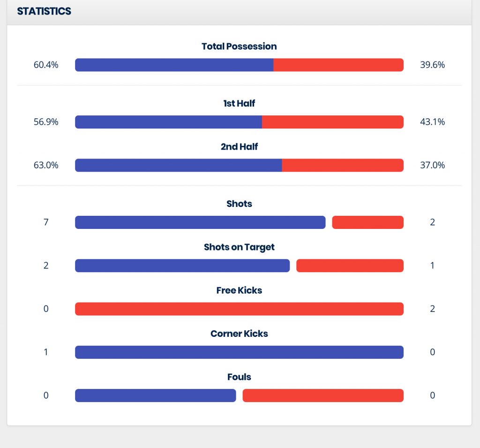
Task: Click the red Total Possession bar segment
Action: [338, 65]
